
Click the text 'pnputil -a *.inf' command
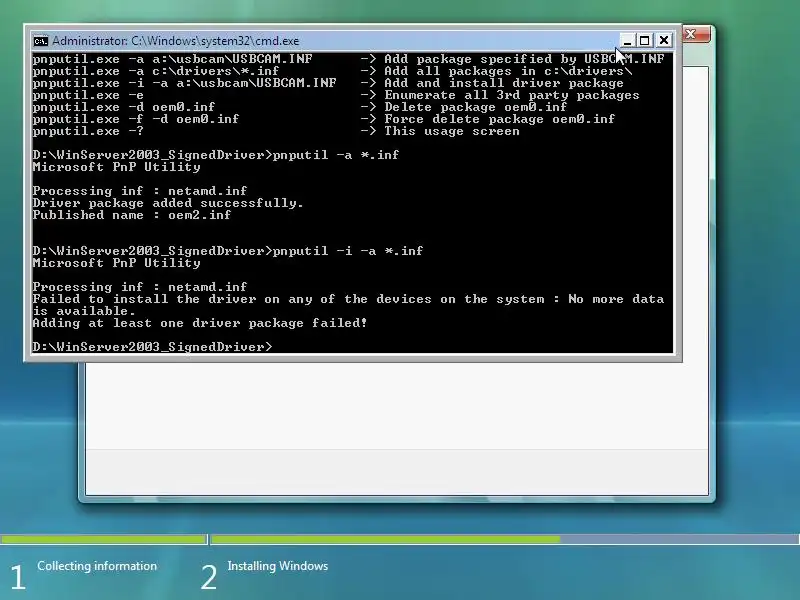tap(336, 155)
